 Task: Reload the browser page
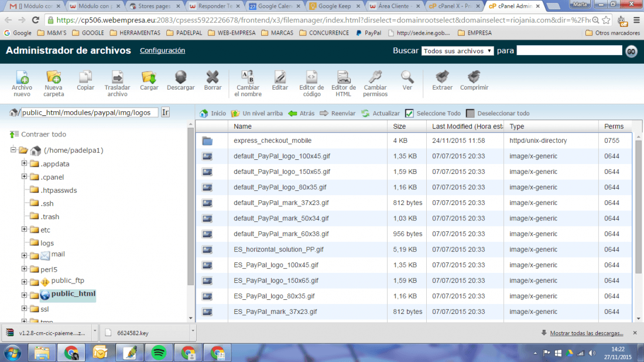36,20
